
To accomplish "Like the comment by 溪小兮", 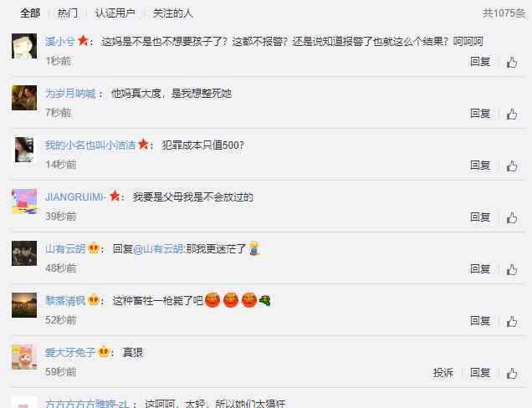I will coord(512,63).
